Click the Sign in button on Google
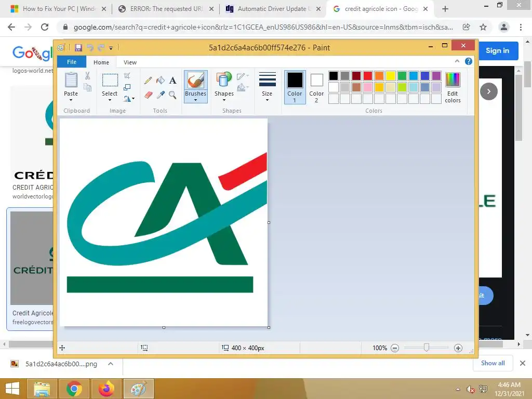Screen dimensions: 532x399 point(497,50)
